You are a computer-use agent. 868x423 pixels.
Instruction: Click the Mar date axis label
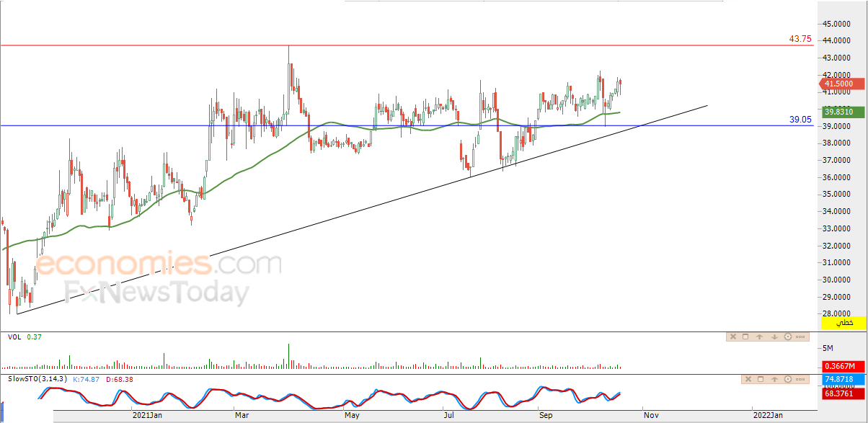tap(242, 415)
